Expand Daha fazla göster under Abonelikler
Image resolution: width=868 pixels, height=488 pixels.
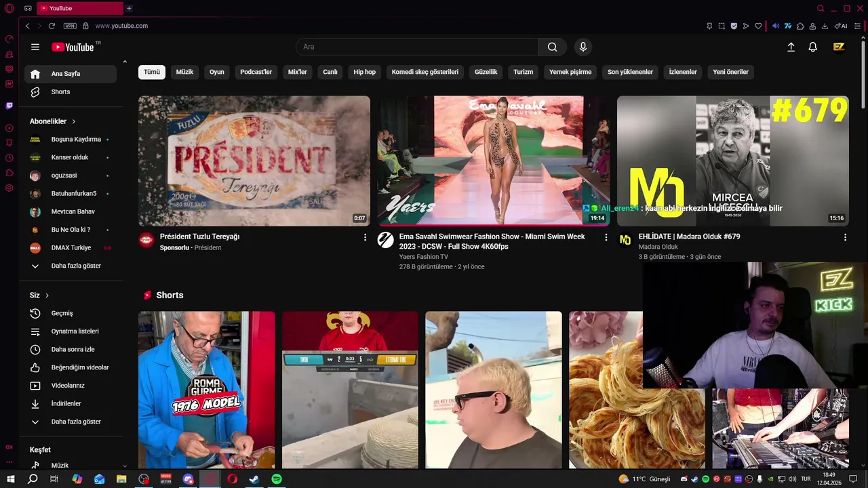click(x=71, y=266)
